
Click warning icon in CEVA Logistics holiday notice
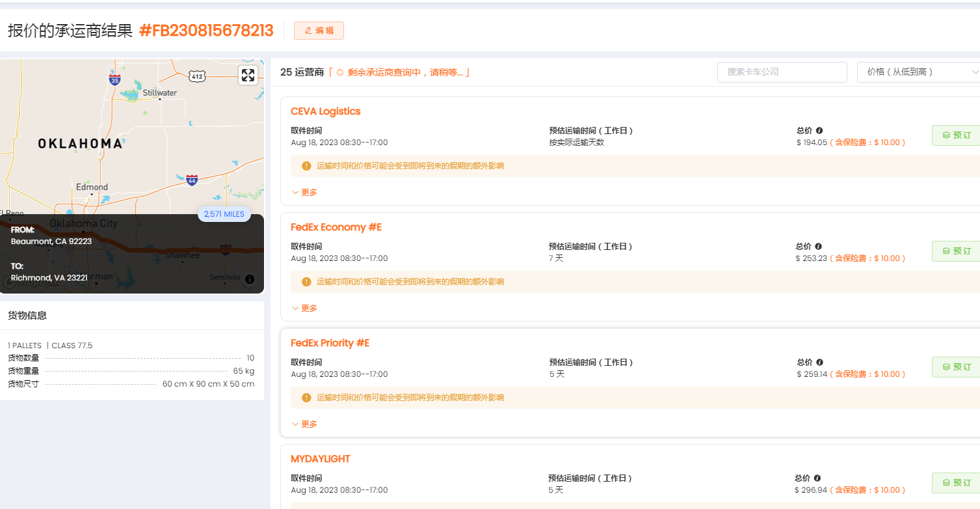click(x=306, y=166)
